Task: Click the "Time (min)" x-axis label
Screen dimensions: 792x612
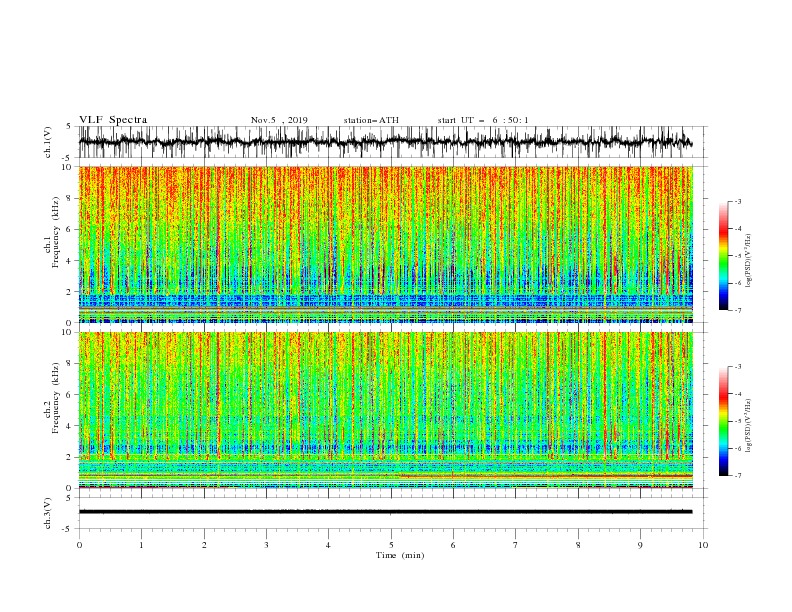Action: (400, 555)
